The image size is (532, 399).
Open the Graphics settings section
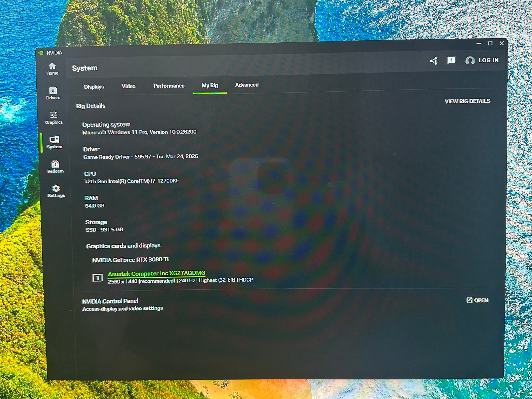tap(54, 118)
